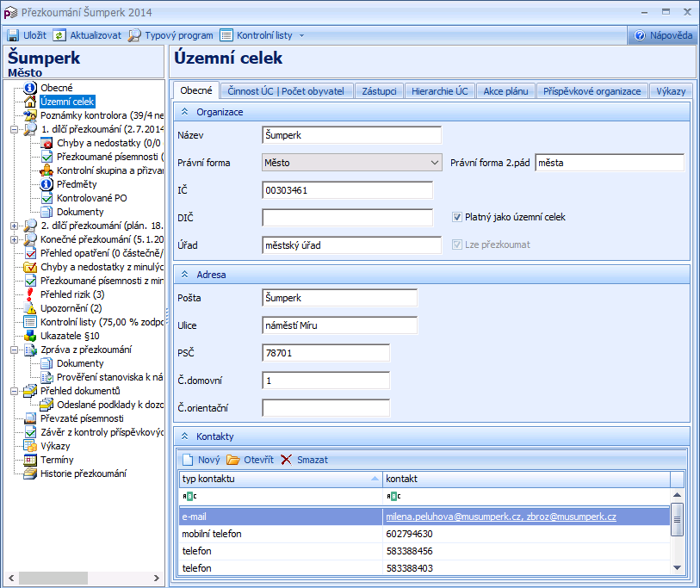Switch to the Výkazy tab

(671, 91)
